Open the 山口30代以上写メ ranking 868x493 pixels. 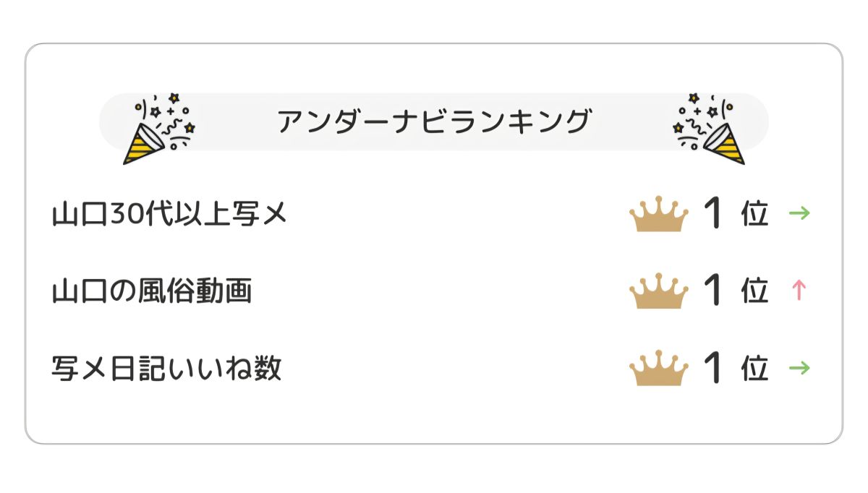tap(170, 215)
